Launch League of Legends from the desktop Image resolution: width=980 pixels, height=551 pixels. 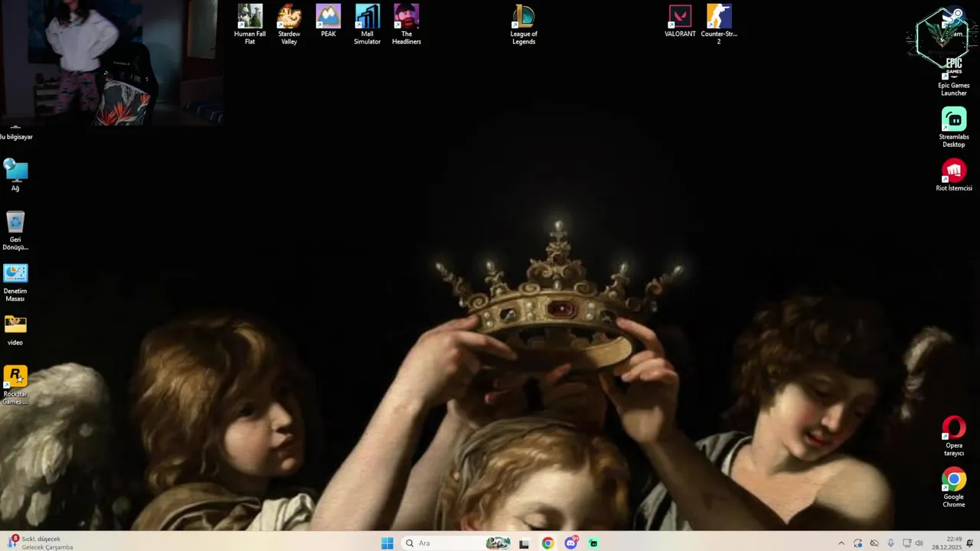524,24
